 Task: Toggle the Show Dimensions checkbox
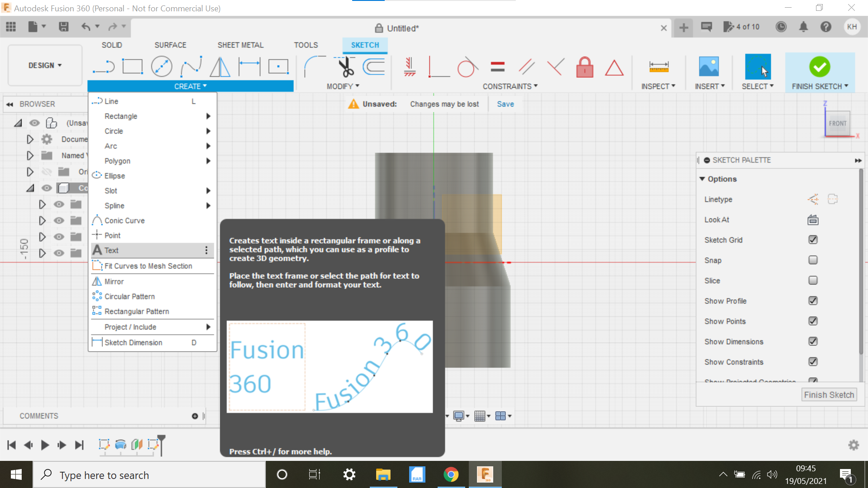[x=813, y=342]
